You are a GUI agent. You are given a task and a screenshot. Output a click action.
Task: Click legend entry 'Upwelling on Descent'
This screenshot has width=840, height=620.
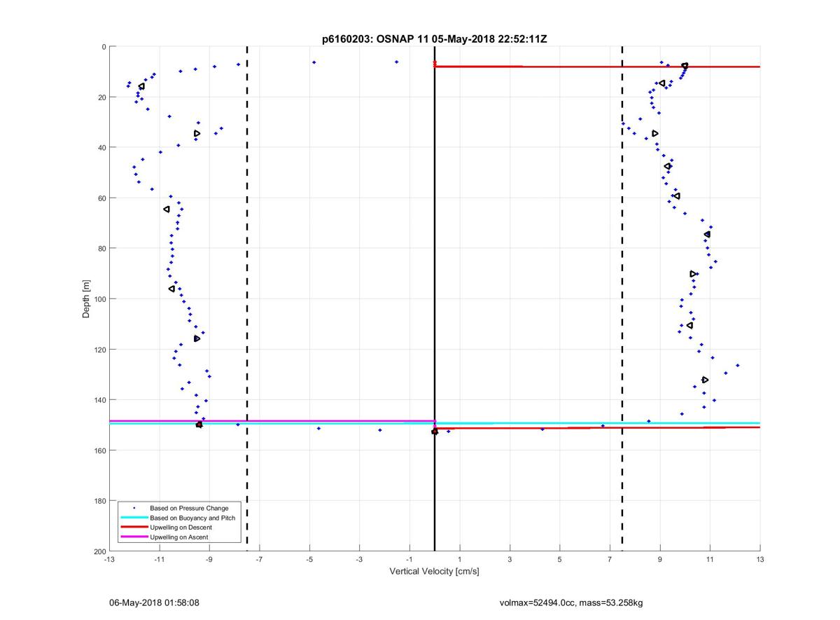click(181, 527)
